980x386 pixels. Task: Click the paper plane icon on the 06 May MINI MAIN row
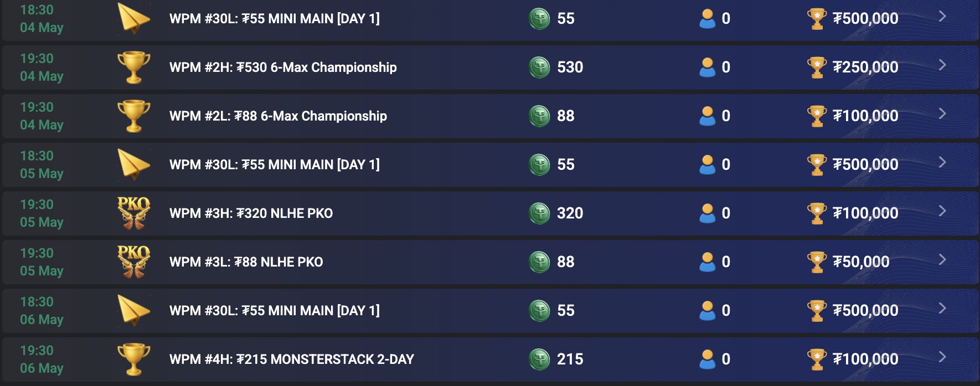tap(133, 310)
